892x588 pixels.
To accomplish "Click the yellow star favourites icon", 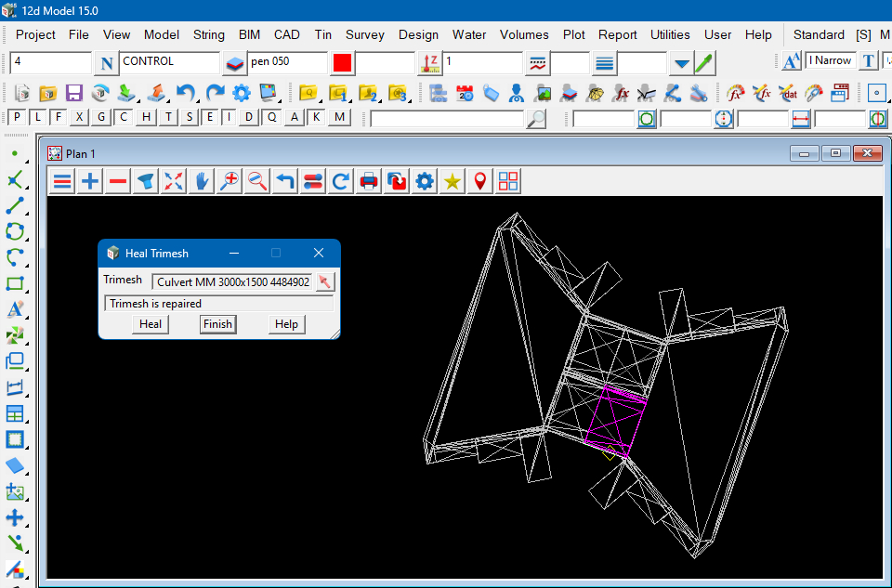I will coord(453,181).
